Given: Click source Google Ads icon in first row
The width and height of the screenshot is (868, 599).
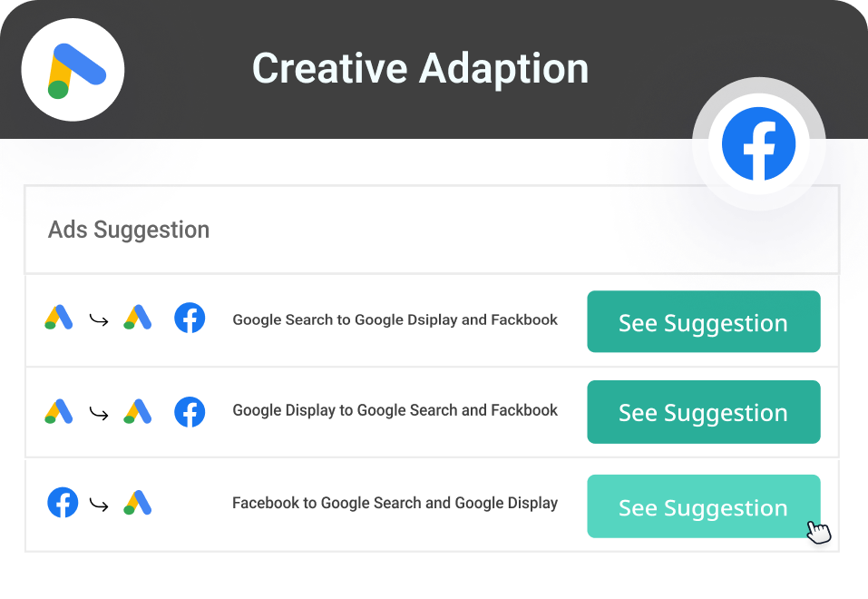Looking at the screenshot, I should tap(59, 318).
